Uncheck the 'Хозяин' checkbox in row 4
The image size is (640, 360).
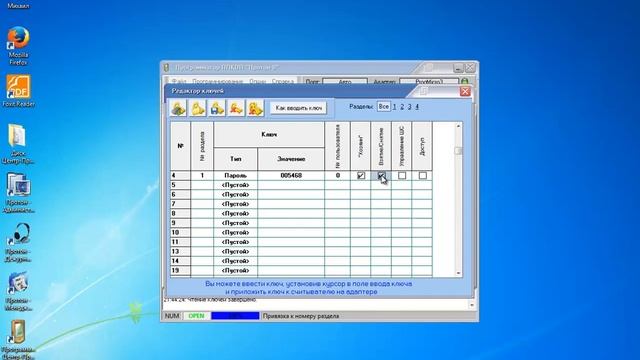point(361,176)
